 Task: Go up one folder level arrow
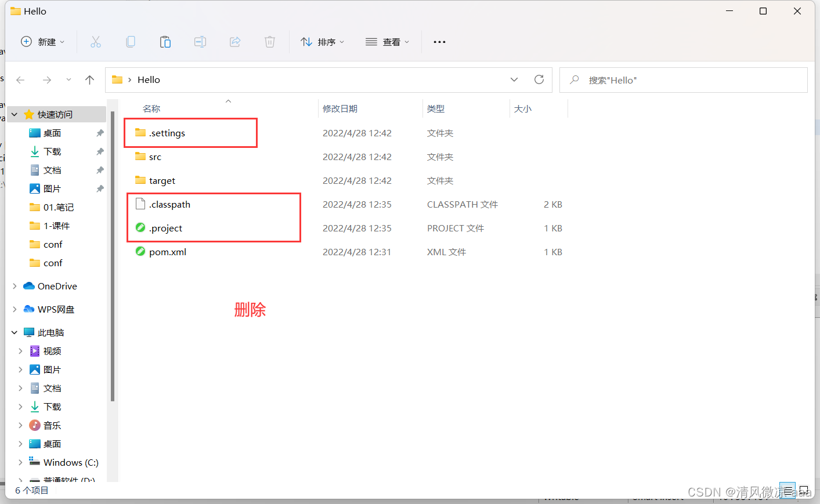click(89, 80)
